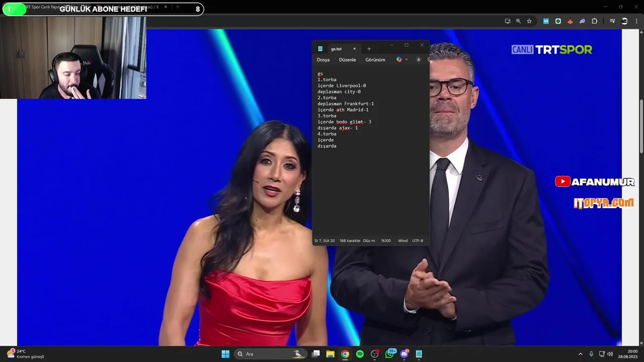
Task: Click the Wind line ending indicator
Action: [403, 241]
